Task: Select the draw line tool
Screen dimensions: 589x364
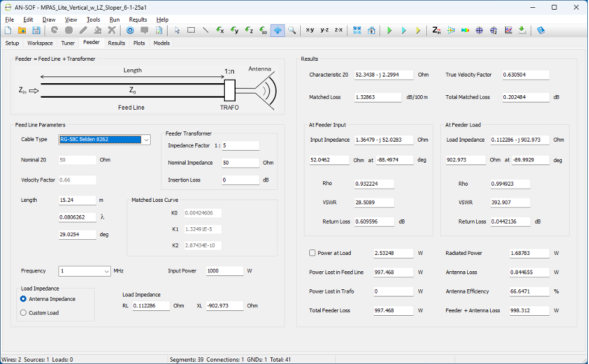Action: [x=206, y=30]
